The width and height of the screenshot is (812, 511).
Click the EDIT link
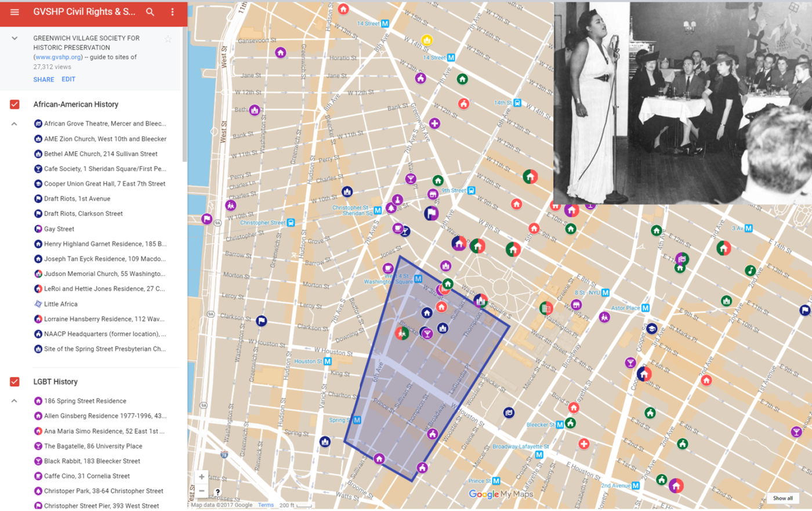click(x=68, y=79)
